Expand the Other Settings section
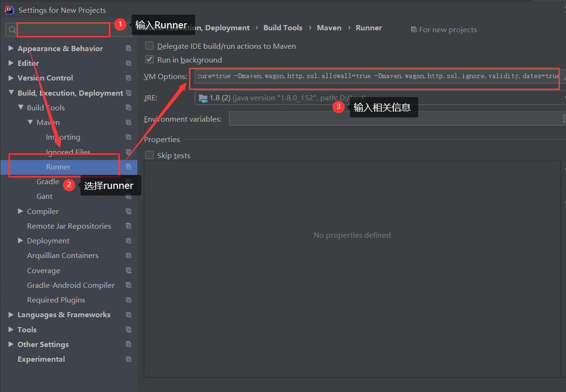 [x=11, y=344]
